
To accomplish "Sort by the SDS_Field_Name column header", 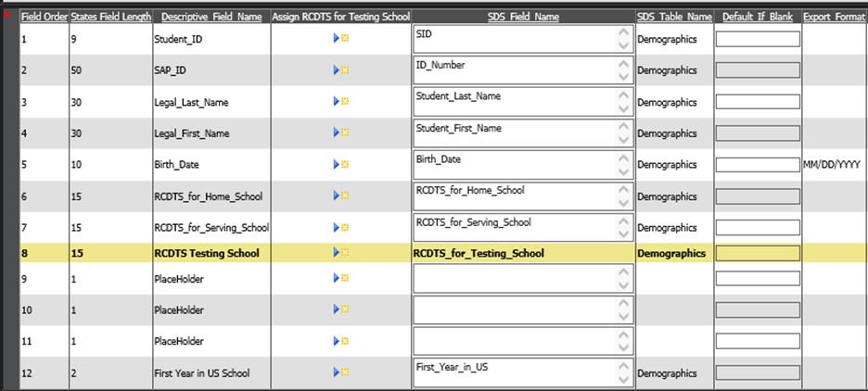I will pos(523,17).
